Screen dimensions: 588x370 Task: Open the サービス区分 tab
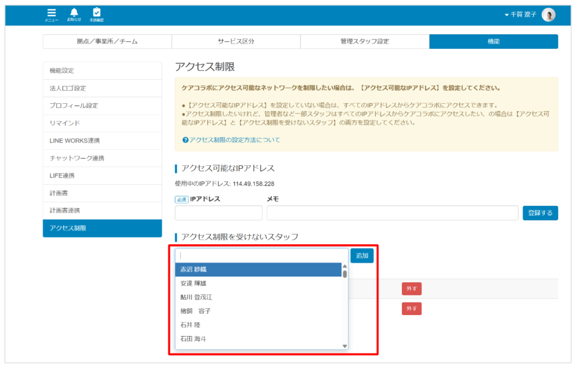(x=236, y=41)
